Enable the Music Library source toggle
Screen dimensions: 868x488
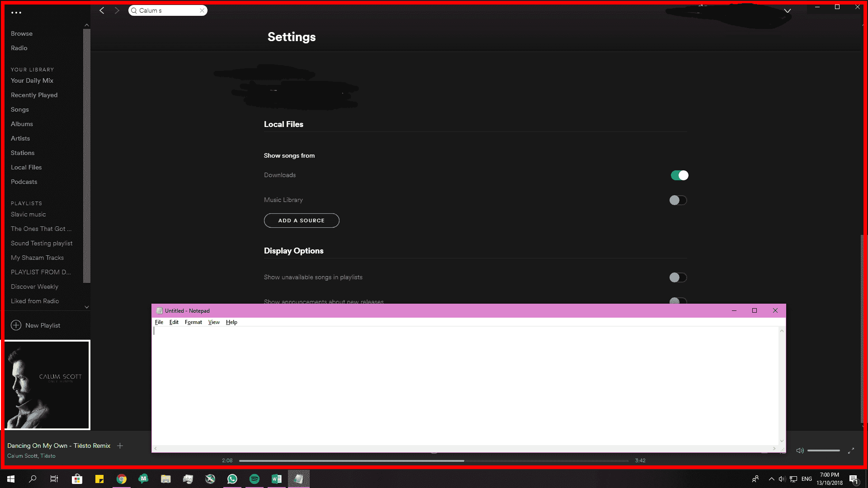coord(678,200)
